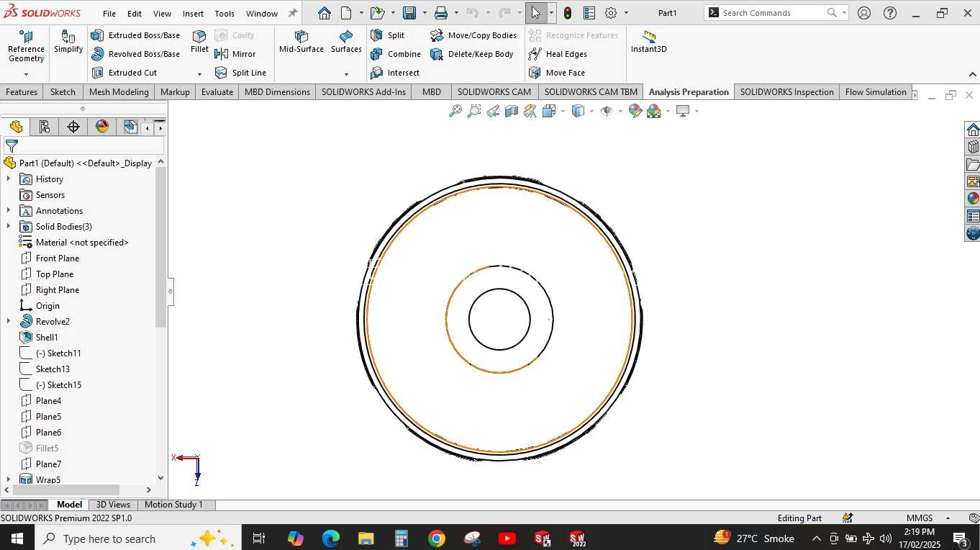Choose the Move/Copy Bodies tool
The width and height of the screenshot is (980, 550).
pos(473,35)
